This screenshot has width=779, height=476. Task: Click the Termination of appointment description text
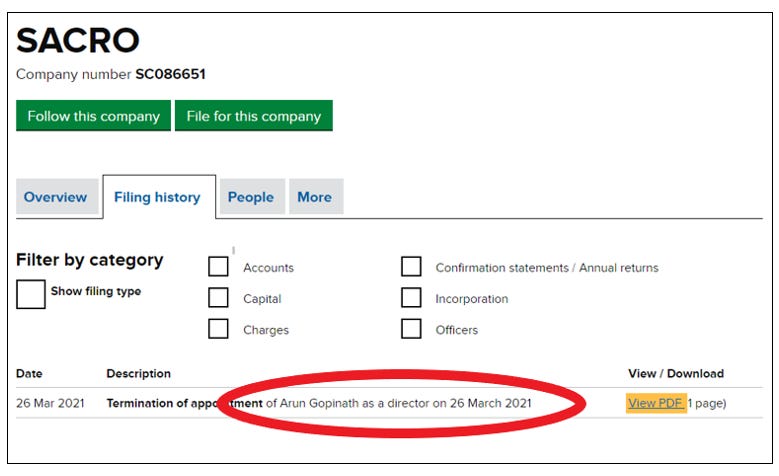tap(318, 403)
